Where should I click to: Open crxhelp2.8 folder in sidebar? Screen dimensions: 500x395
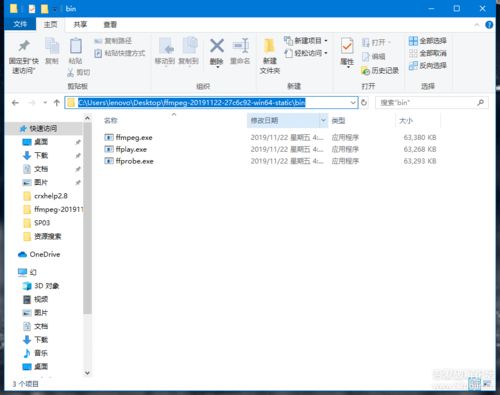click(x=46, y=196)
